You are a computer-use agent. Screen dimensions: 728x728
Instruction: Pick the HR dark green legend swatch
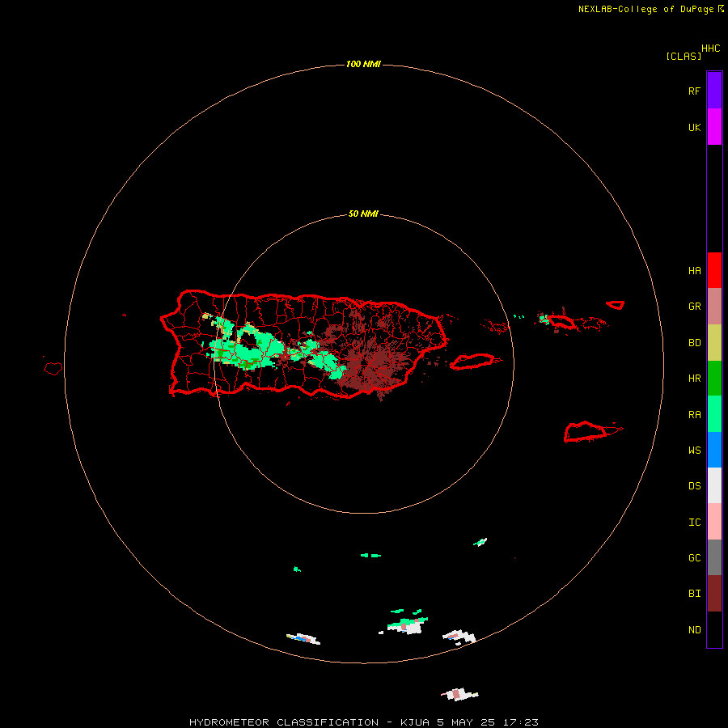pyautogui.click(x=714, y=378)
